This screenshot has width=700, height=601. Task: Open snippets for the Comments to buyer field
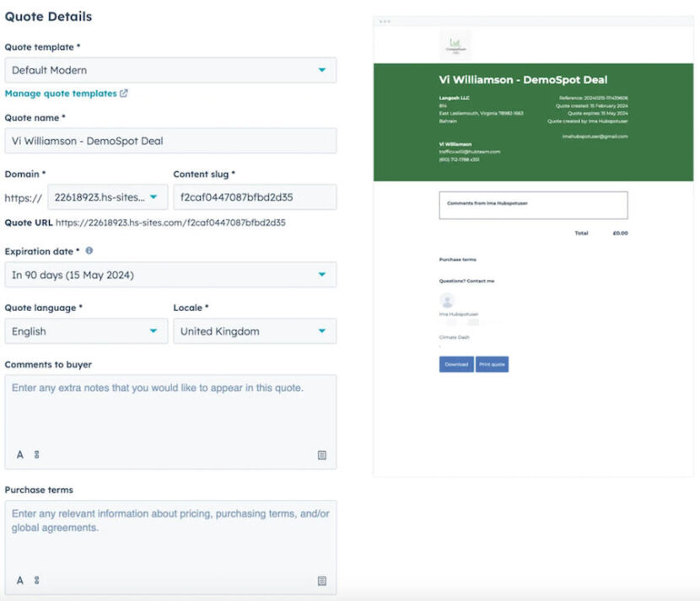(x=321, y=453)
